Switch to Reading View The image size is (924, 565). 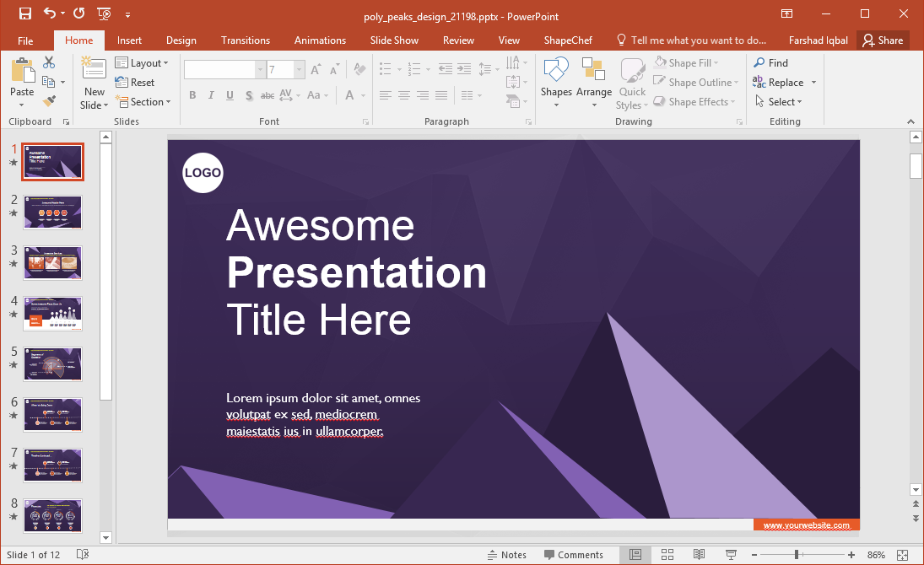click(699, 554)
